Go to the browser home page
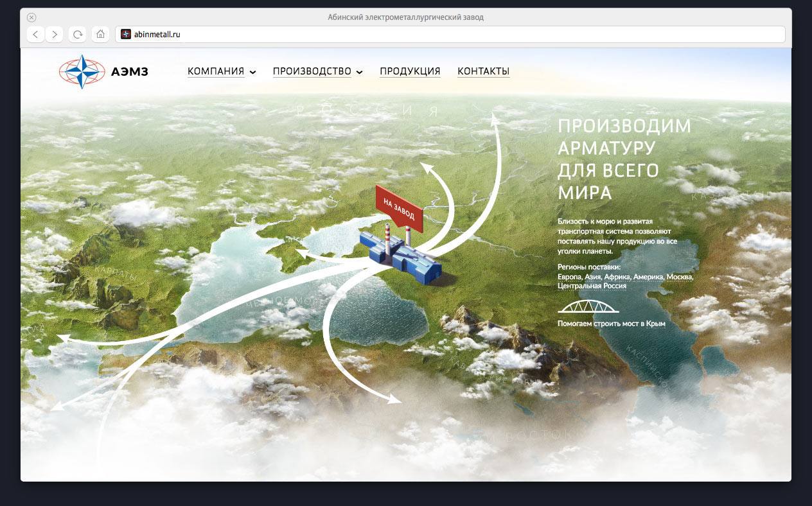Screen dimensions: 812x506 point(100,34)
